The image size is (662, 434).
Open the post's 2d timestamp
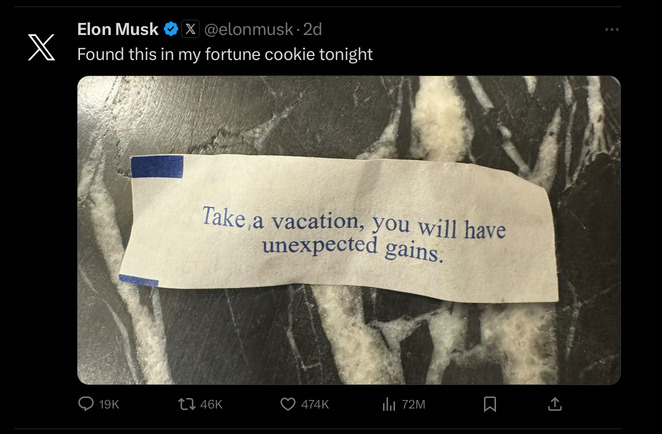click(312, 30)
